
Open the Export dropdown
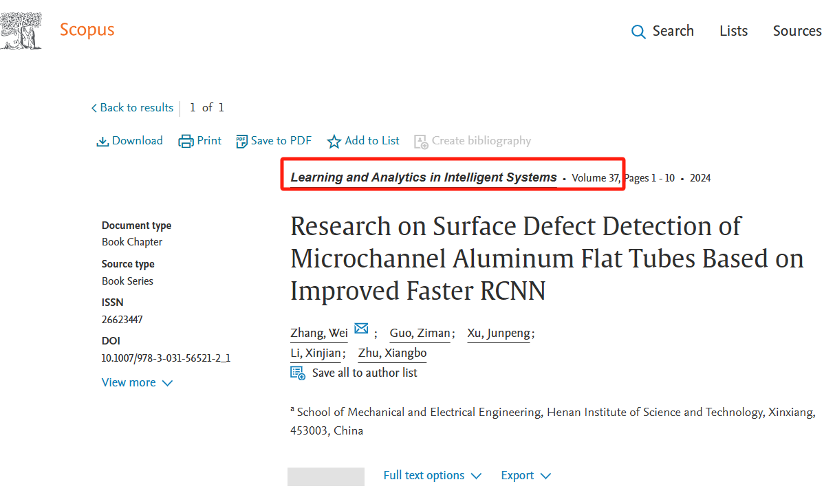coord(525,476)
